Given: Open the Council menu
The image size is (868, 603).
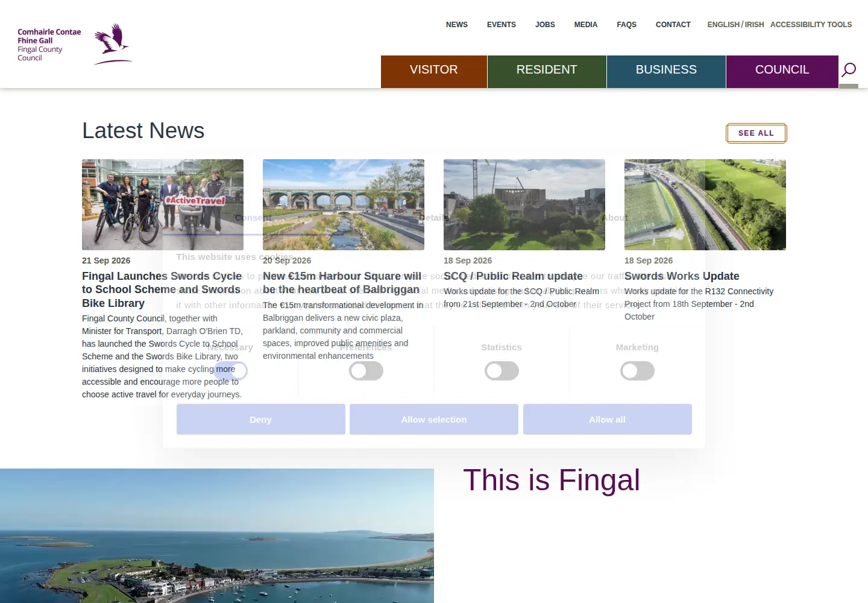Looking at the screenshot, I should [782, 72].
